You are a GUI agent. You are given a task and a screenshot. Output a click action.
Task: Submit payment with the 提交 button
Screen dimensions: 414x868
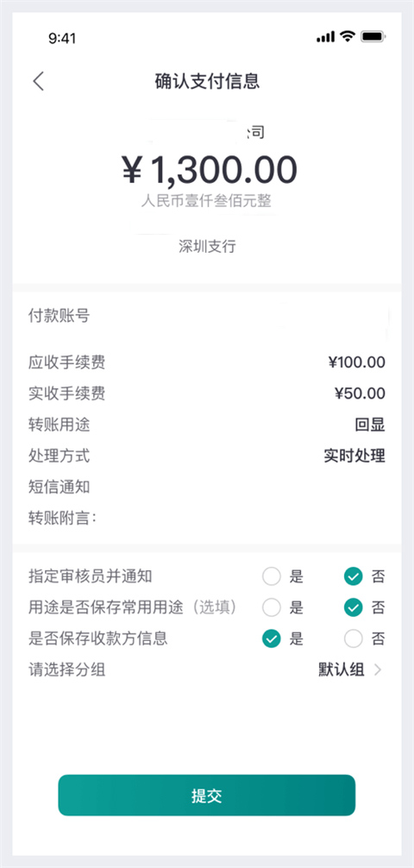(206, 796)
